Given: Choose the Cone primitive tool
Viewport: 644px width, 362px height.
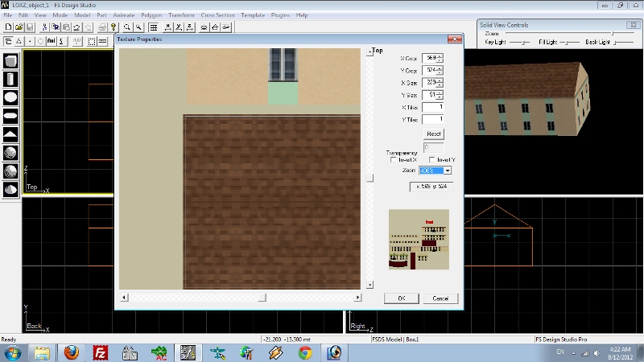Looking at the screenshot, I should pyautogui.click(x=11, y=134).
